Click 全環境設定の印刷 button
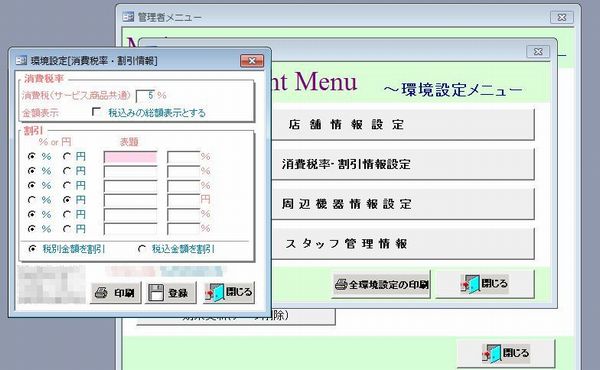 (381, 284)
